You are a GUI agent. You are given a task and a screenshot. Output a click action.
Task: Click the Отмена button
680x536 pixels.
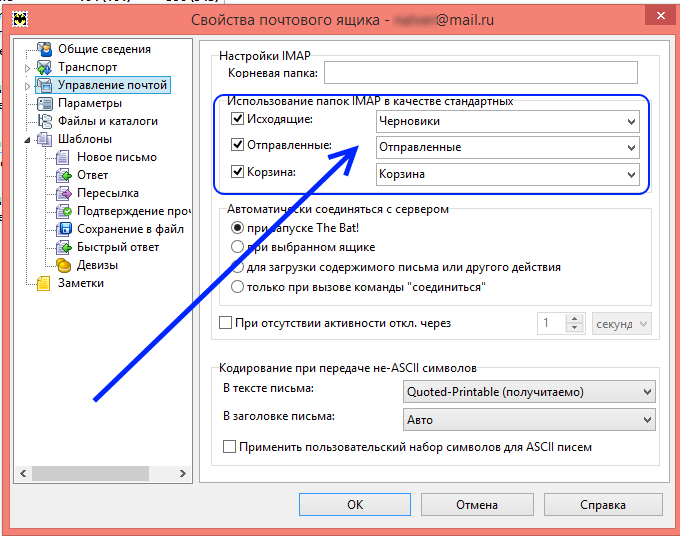[x=477, y=505]
